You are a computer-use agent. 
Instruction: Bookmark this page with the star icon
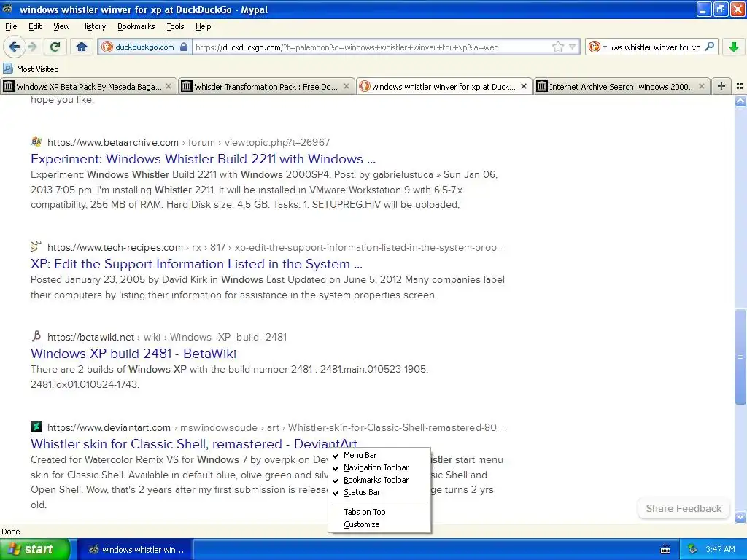tap(557, 47)
